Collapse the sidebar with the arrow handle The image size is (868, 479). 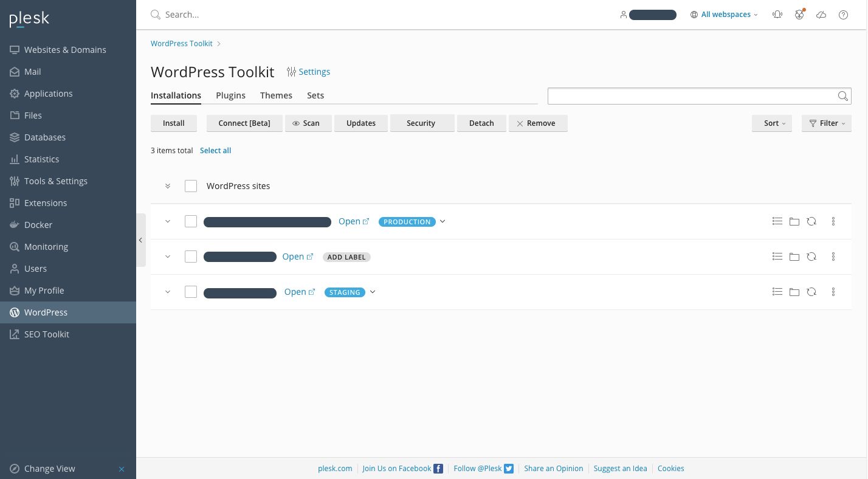pyautogui.click(x=140, y=240)
